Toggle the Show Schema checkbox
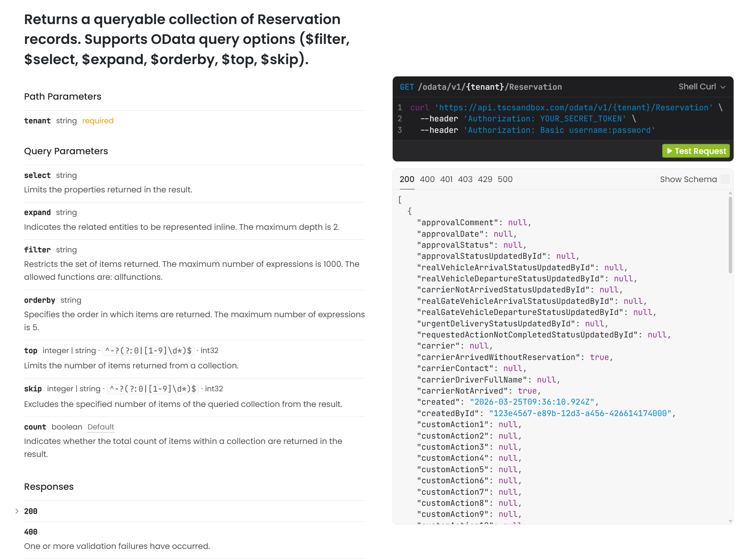752x560 pixels. click(725, 179)
